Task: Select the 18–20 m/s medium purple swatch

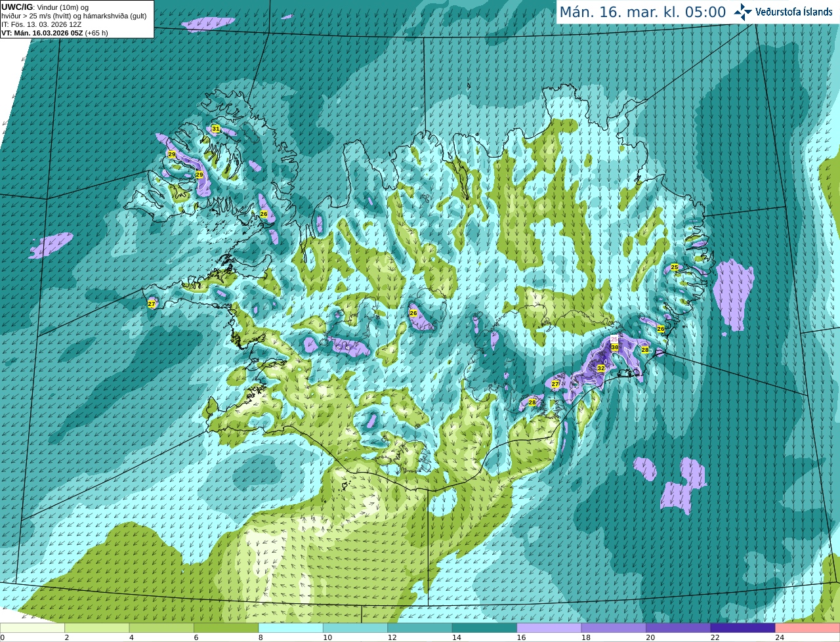Action: pyautogui.click(x=614, y=628)
